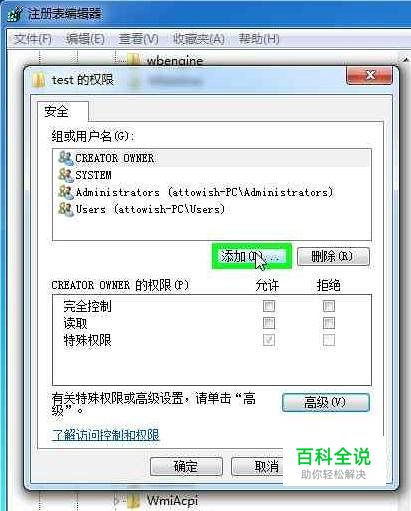Open the 了解访问控制和权限 link
Screen dimensions: 411x511
tap(106, 435)
